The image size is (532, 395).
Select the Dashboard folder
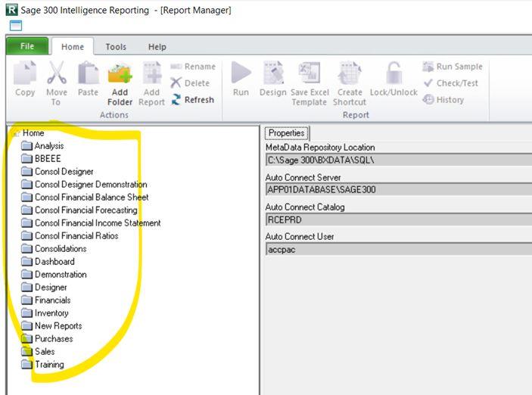click(48, 262)
